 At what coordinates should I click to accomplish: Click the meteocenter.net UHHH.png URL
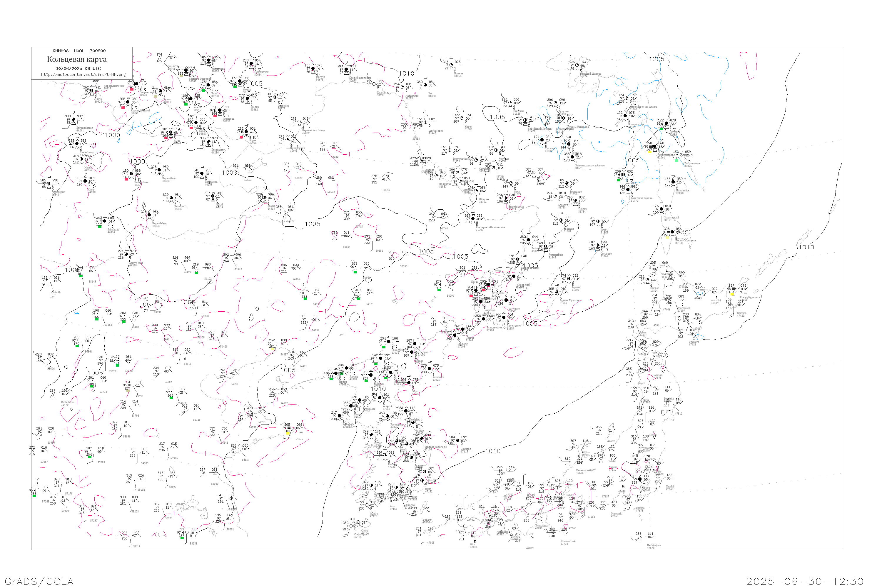click(x=83, y=75)
